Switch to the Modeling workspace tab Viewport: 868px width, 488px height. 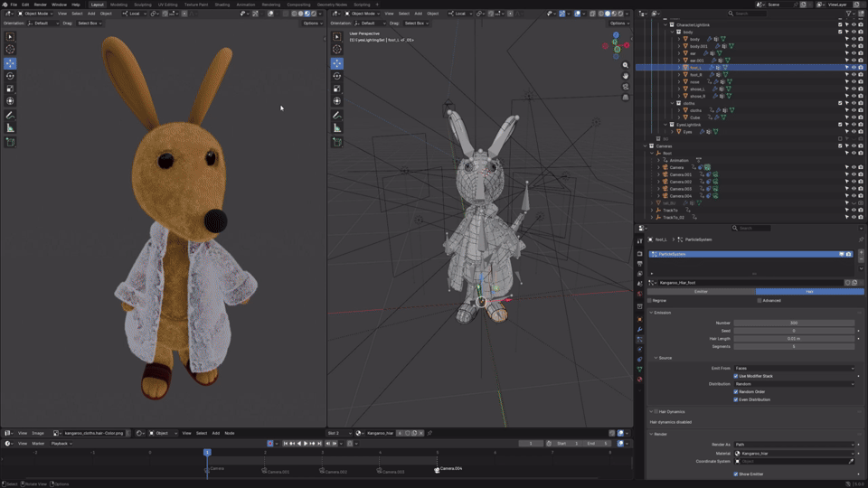point(118,5)
